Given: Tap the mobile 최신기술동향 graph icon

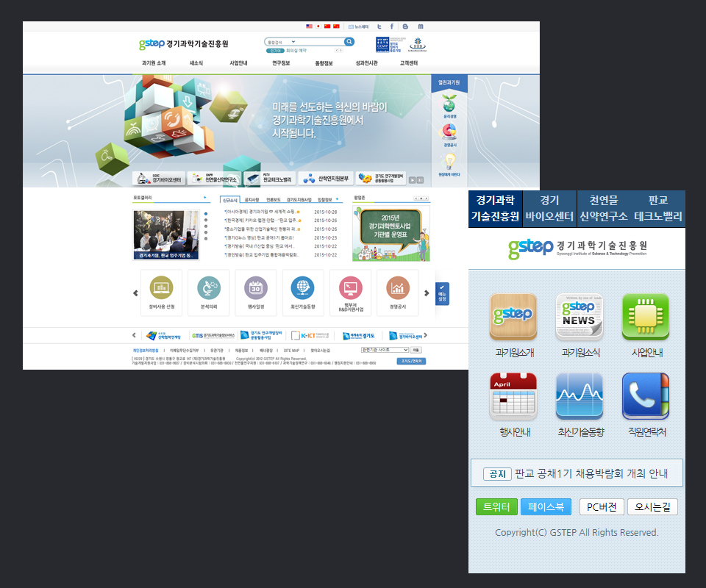Looking at the screenshot, I should coord(580,396).
